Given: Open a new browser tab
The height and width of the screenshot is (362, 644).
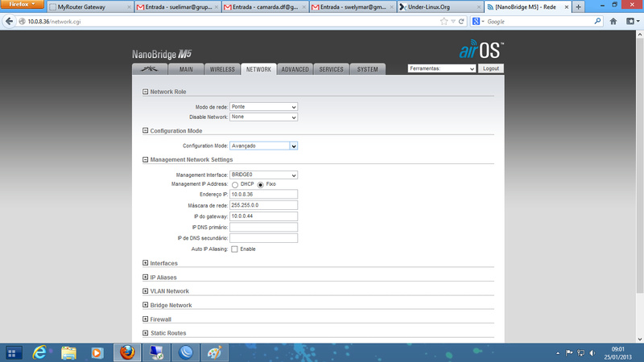Looking at the screenshot, I should click(578, 7).
